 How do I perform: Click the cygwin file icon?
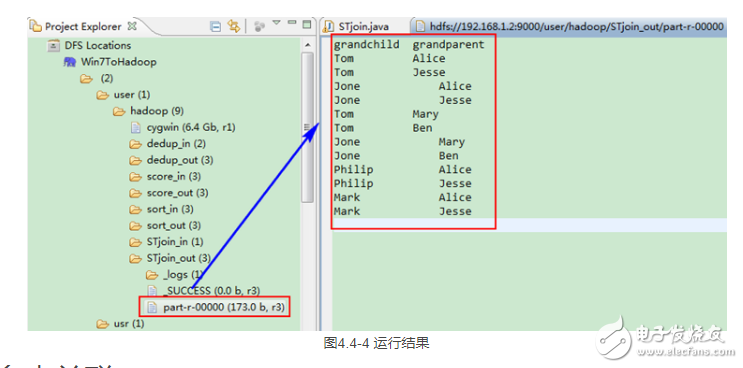tap(136, 127)
